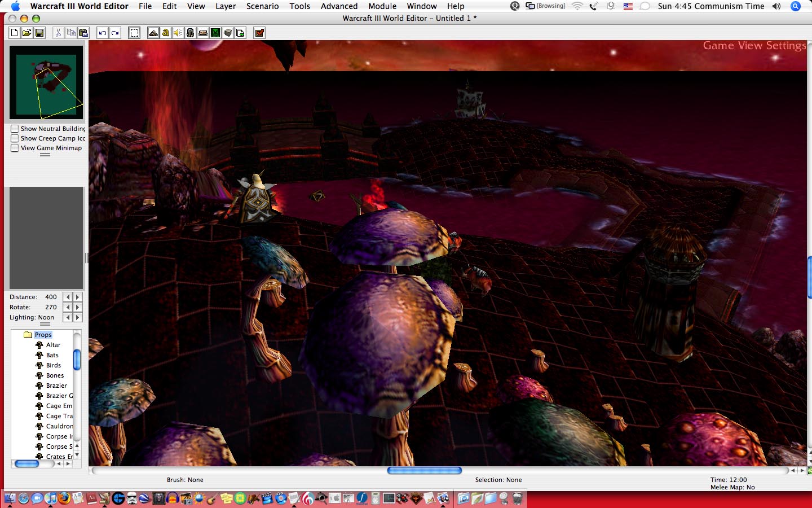
Task: Open the Import Manager icon
Action: point(240,33)
